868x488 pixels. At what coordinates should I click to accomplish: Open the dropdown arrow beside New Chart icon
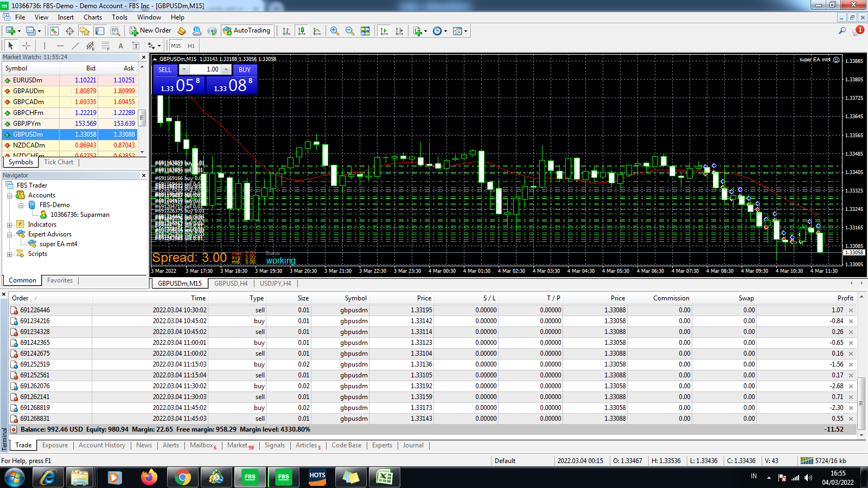click(x=19, y=31)
